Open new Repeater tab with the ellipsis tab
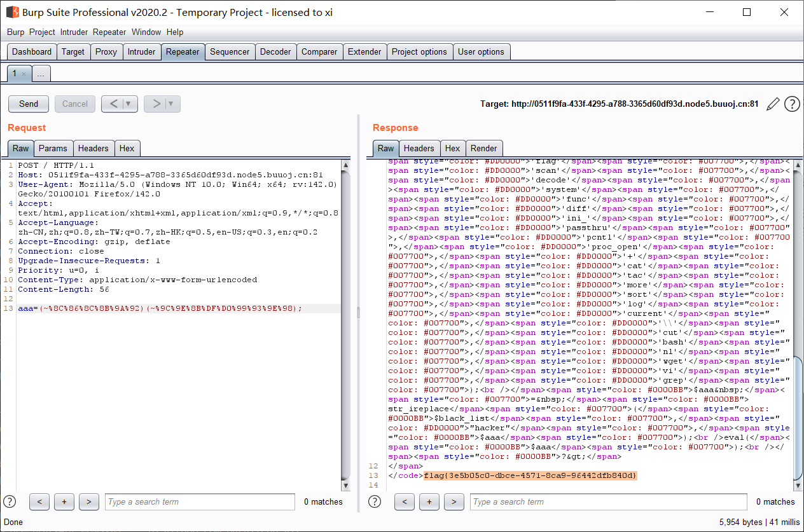This screenshot has height=532, width=804. [x=41, y=74]
